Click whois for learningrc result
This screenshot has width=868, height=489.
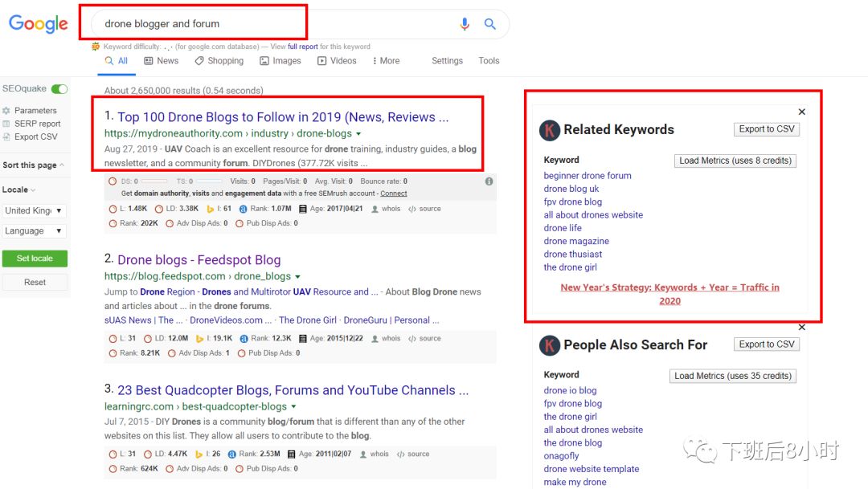pyautogui.click(x=375, y=454)
